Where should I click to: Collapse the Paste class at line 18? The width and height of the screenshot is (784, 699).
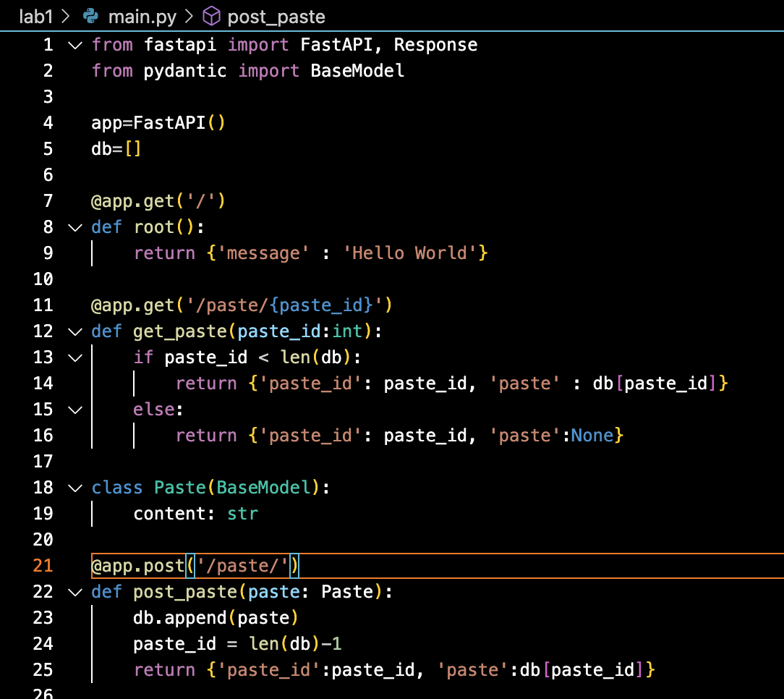click(x=75, y=488)
